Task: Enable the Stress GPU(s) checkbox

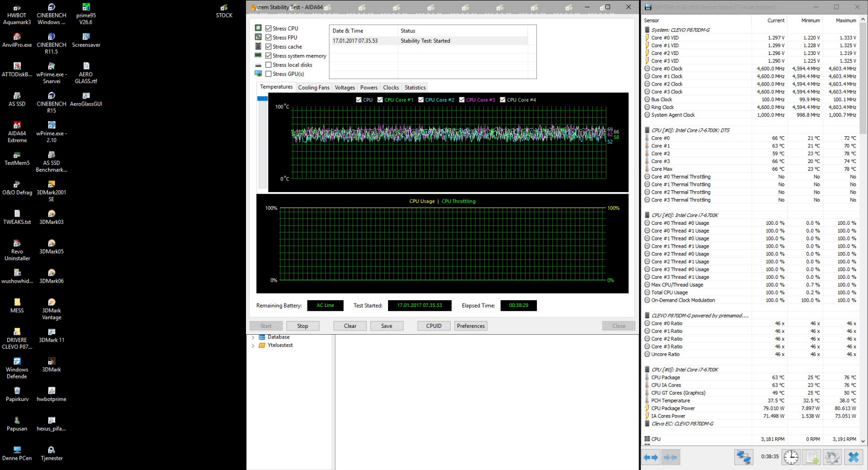Action: pyautogui.click(x=268, y=74)
